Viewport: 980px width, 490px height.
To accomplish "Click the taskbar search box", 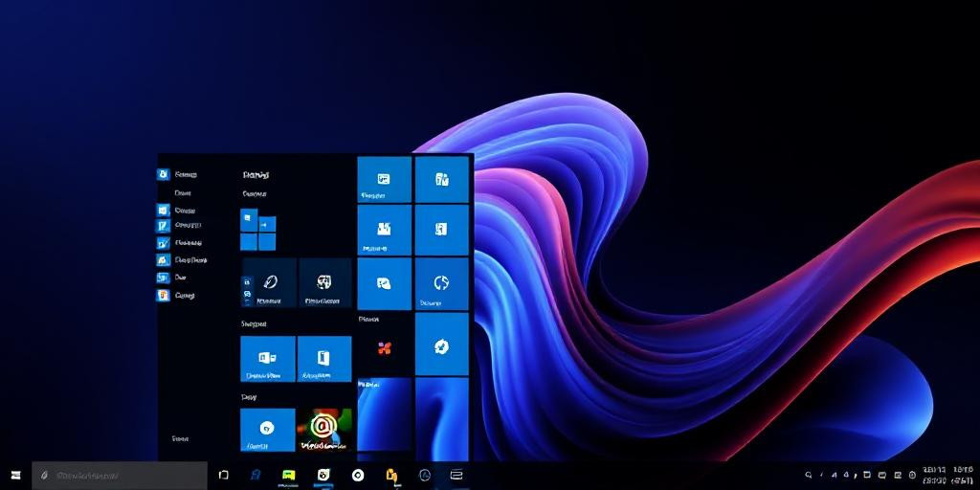I will click(x=120, y=475).
